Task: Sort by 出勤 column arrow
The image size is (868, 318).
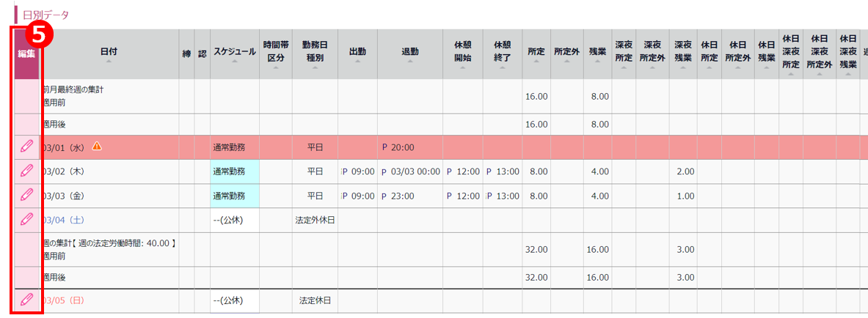Action: (x=357, y=62)
